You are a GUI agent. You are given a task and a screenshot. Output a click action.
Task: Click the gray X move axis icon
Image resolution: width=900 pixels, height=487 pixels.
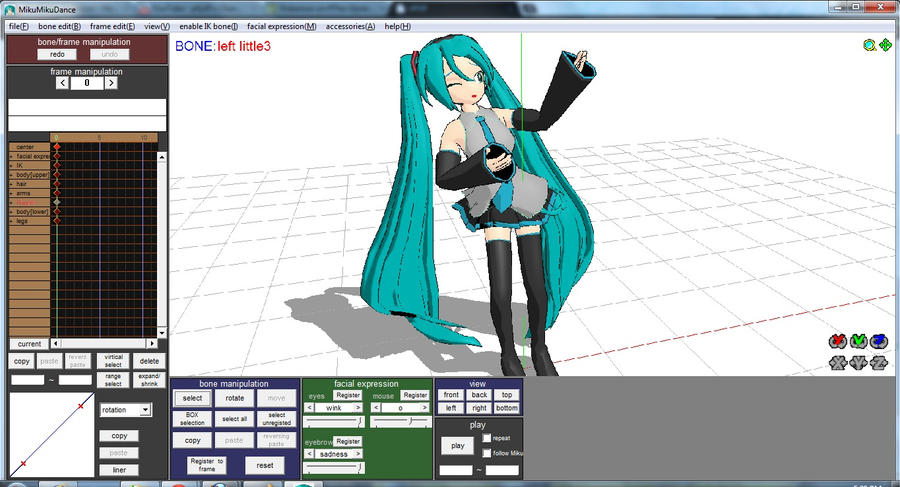838,363
